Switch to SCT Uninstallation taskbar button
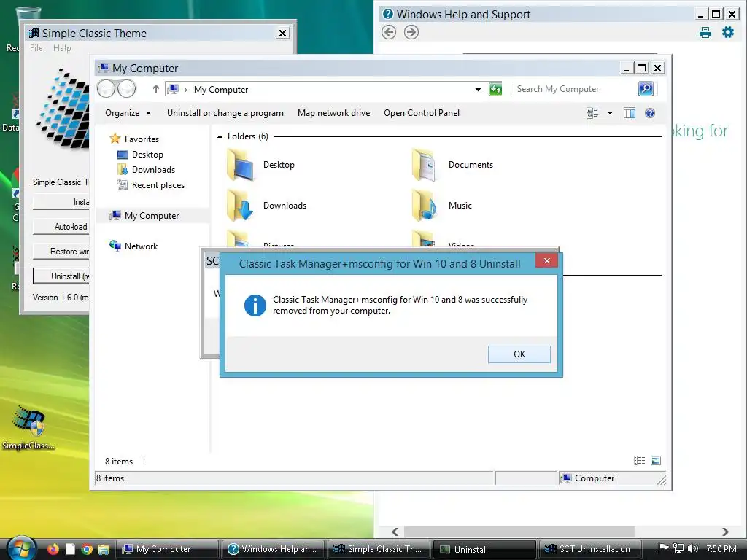This screenshot has width=747, height=560. coord(589,549)
